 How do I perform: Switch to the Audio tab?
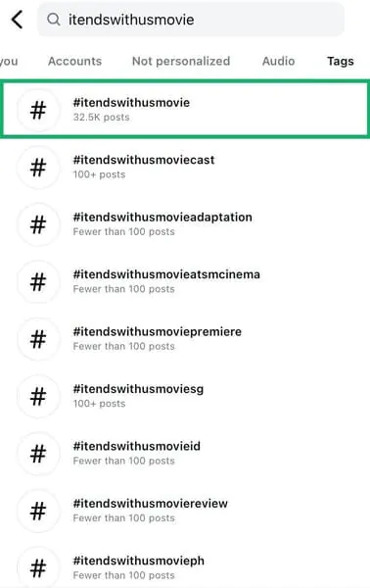279,61
